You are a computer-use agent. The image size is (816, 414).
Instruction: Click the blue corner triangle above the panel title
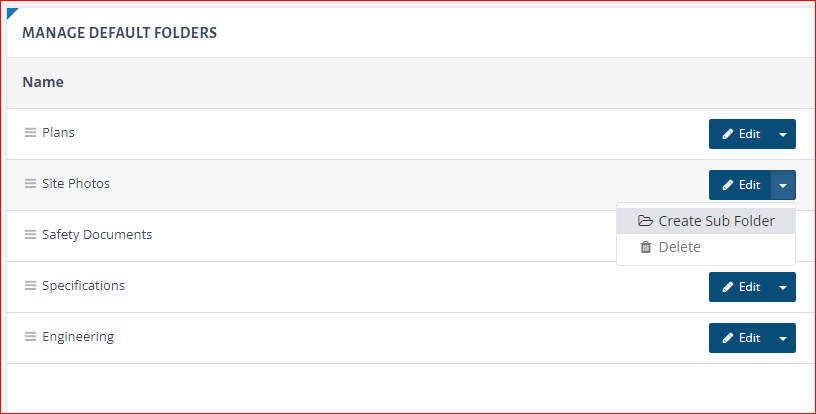(12, 13)
